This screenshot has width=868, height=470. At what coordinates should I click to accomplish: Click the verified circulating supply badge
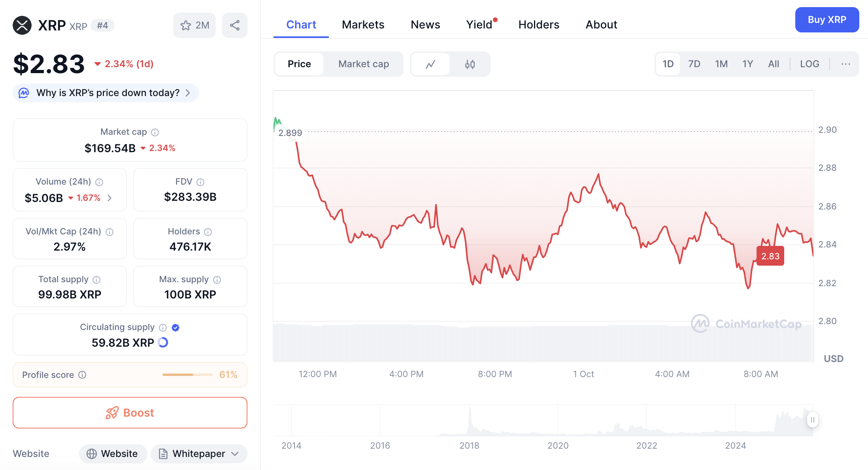pos(175,327)
